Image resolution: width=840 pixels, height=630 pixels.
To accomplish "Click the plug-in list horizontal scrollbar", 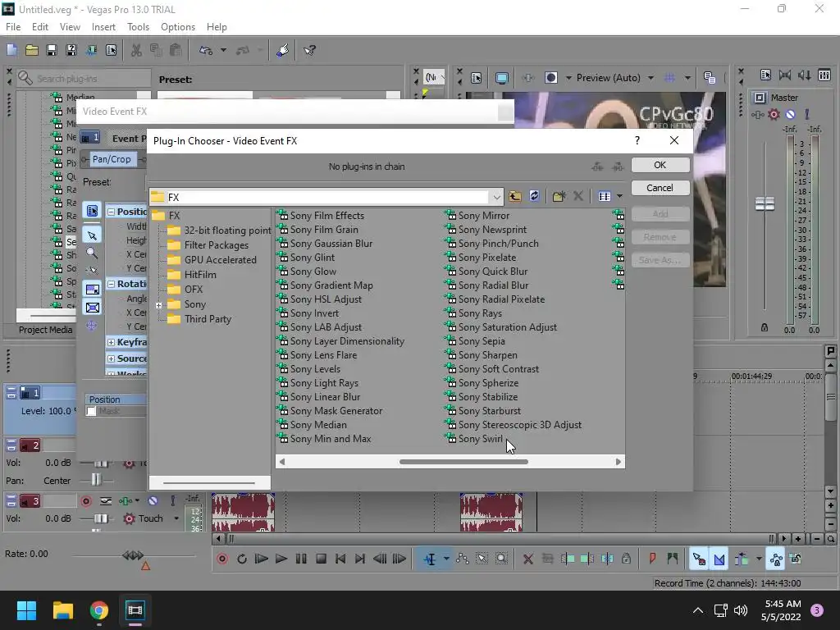I will coord(464,462).
